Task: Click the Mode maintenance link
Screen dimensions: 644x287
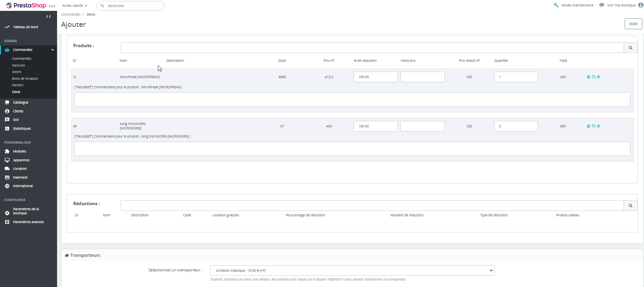Action: coord(577,5)
